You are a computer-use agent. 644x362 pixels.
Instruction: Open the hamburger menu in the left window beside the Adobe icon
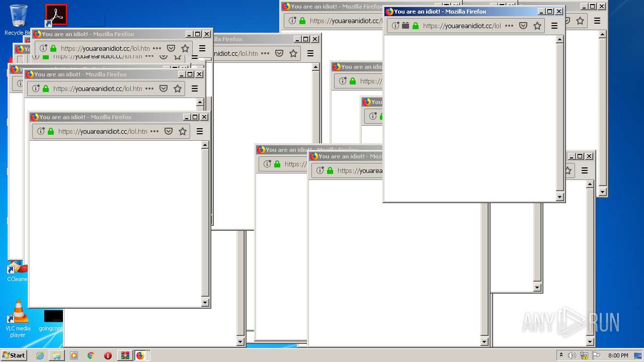[202, 48]
